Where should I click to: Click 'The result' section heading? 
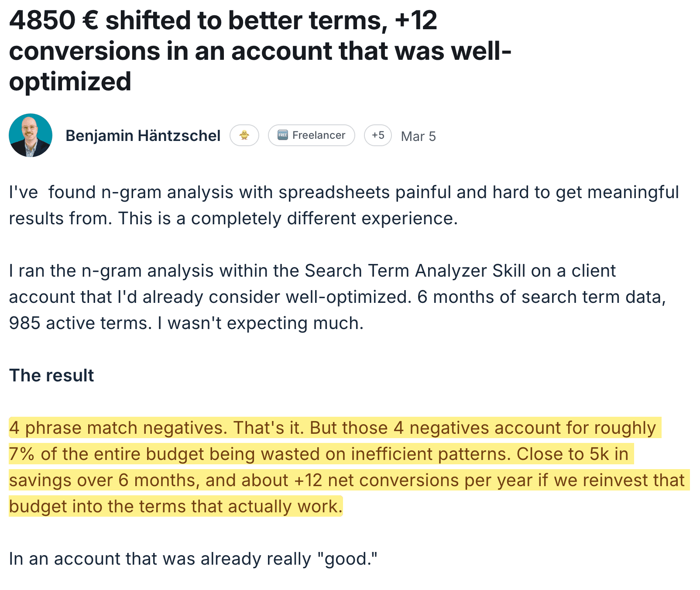pos(51,375)
